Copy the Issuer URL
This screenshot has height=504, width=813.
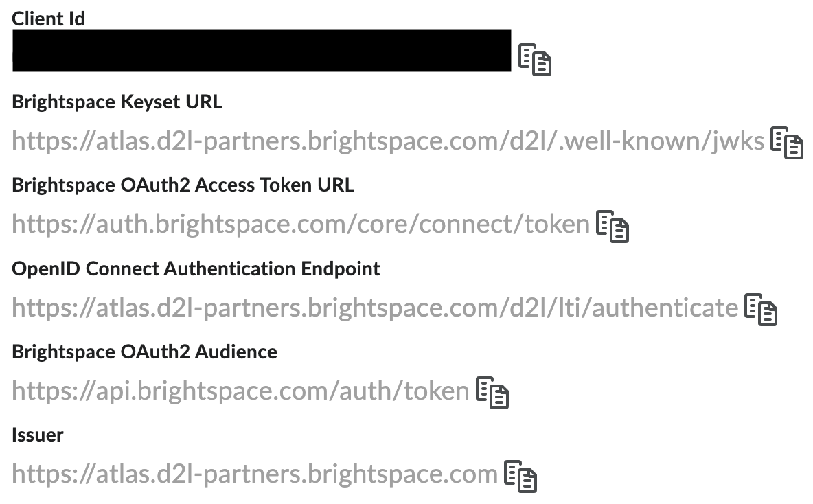520,476
